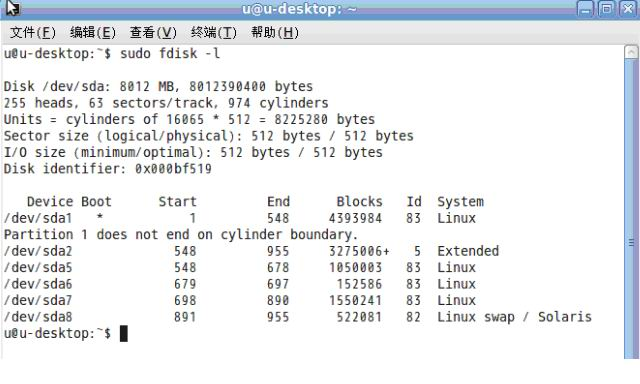Click the 'Sector size (logical/physical)' line
The width and height of the screenshot is (640, 384).
[x=209, y=136]
